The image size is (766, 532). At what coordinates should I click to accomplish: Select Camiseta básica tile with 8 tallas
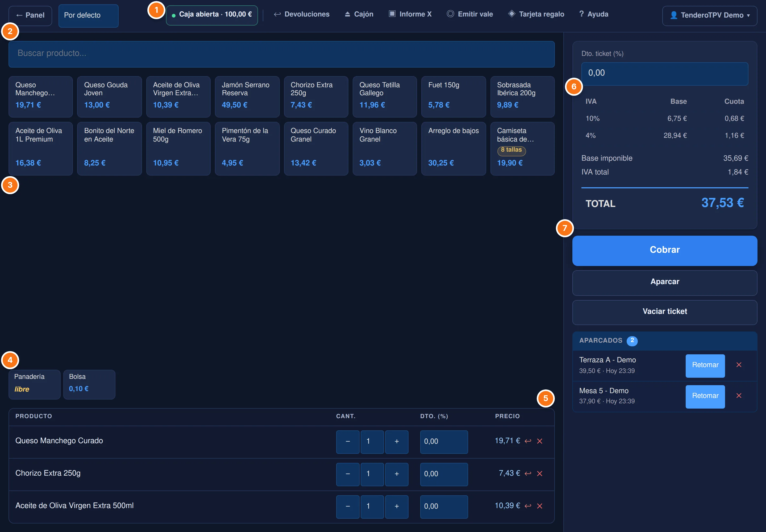pyautogui.click(x=522, y=148)
